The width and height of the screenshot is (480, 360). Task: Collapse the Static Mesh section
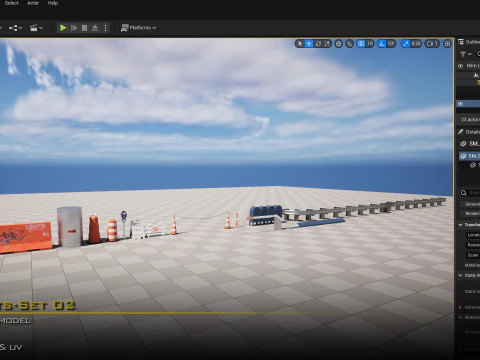click(461, 276)
